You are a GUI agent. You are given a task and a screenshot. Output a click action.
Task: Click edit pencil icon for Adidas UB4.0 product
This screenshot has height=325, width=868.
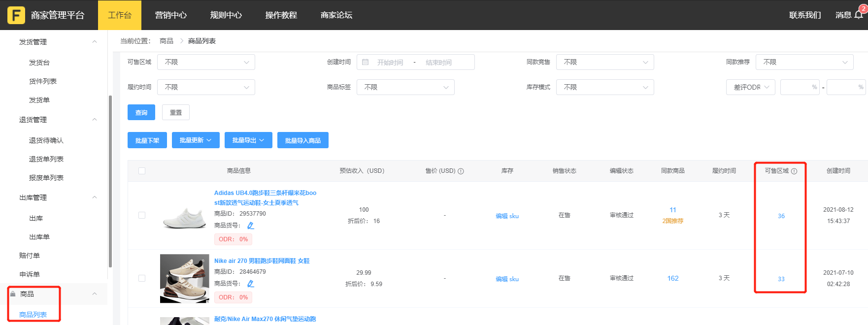251,226
